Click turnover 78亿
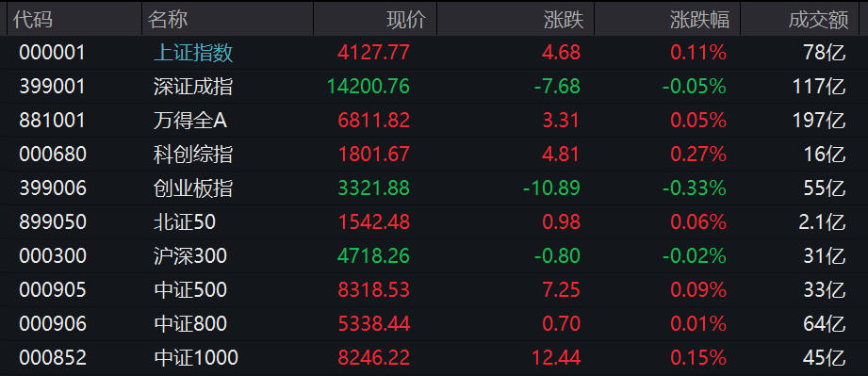The image size is (868, 376). coord(825,53)
